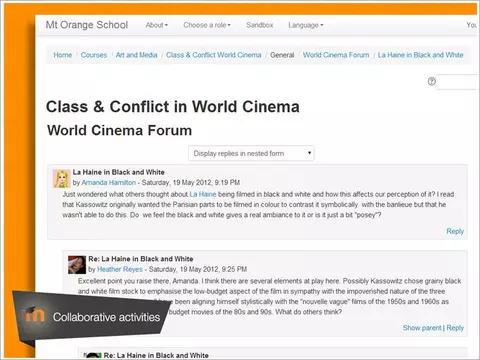This screenshot has height=360, width=480.
Task: Click the search input field beside help icon
Action: click(457, 82)
